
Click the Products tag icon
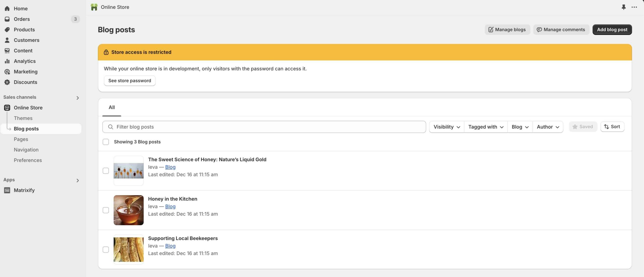click(x=7, y=30)
